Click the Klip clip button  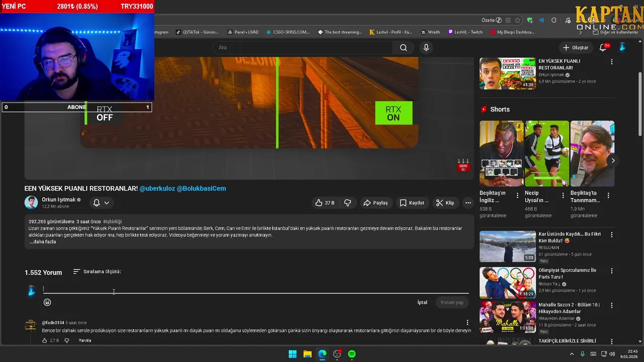445,203
